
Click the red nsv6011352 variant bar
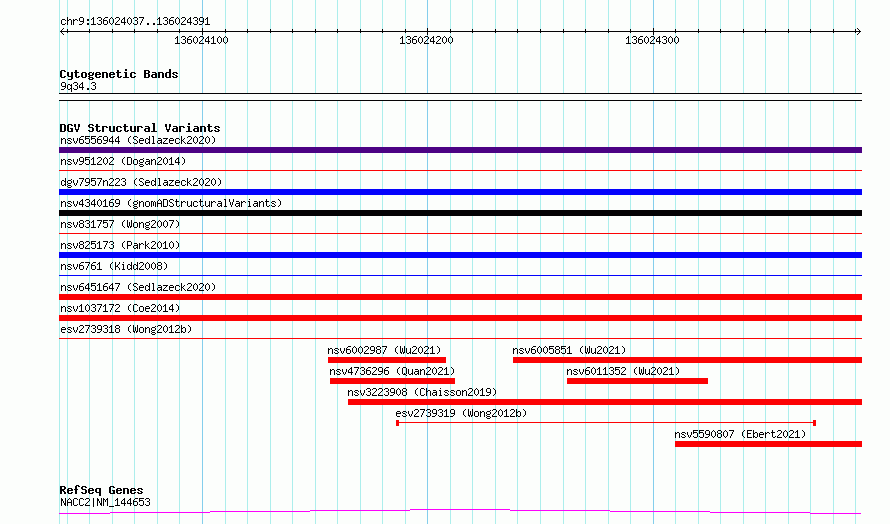pyautogui.click(x=637, y=381)
